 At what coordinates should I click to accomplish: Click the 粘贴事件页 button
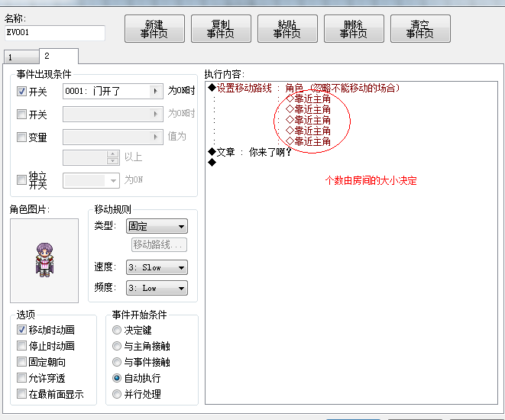click(287, 29)
